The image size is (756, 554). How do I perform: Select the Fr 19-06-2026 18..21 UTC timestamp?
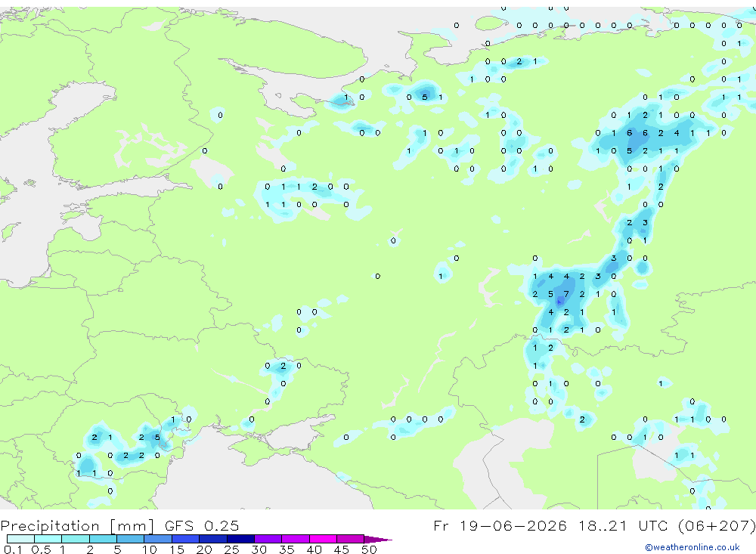coord(593,525)
